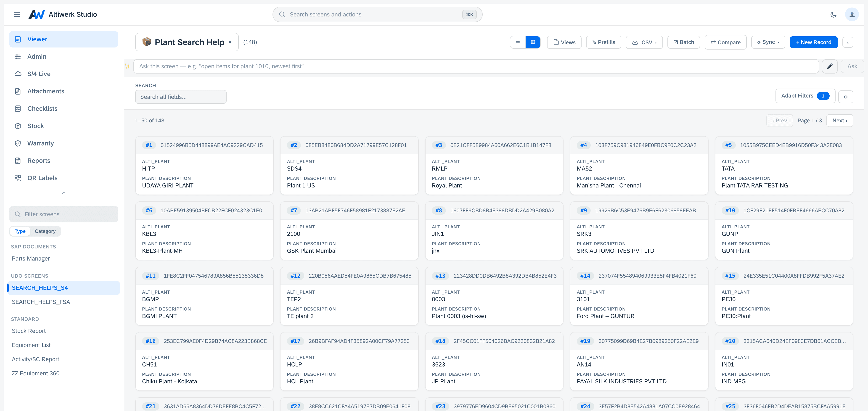Click the Checklists sidebar icon
The width and height of the screenshot is (868, 411).
click(x=18, y=109)
